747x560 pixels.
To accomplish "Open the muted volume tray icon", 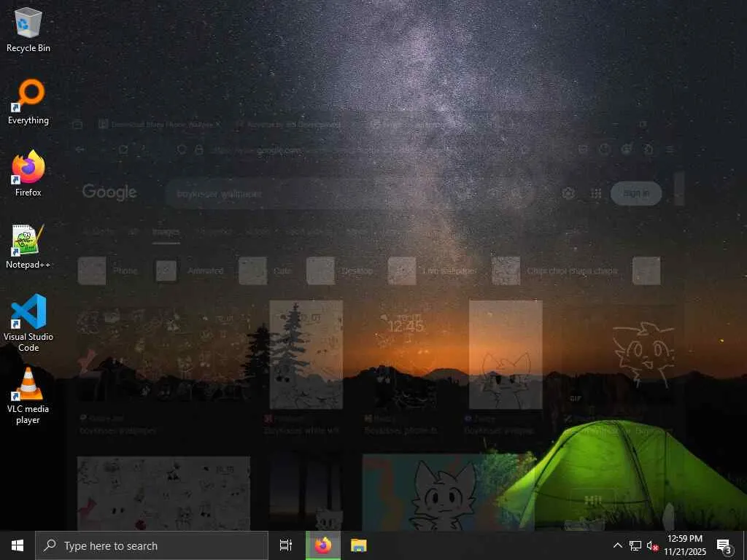I will [x=652, y=545].
